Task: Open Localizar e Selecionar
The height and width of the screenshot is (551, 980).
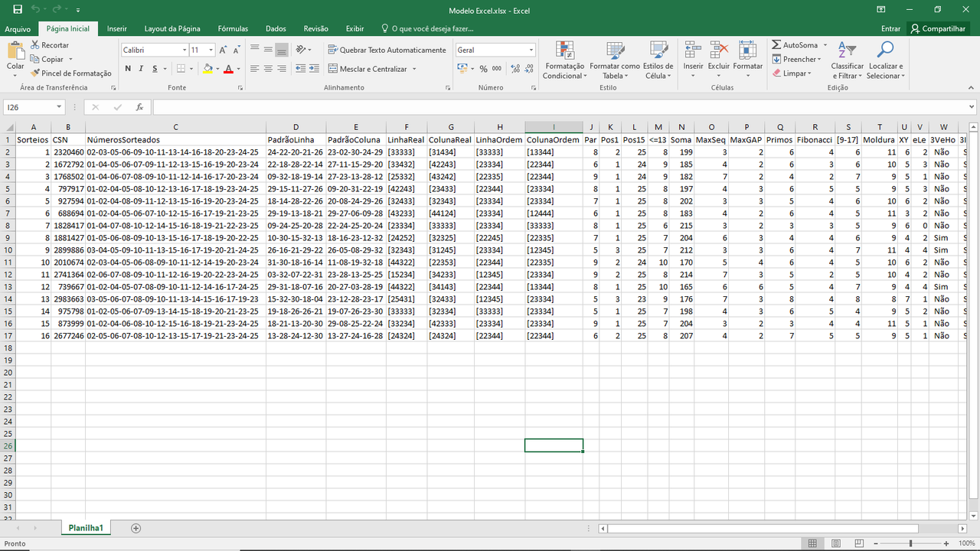Action: (885, 60)
